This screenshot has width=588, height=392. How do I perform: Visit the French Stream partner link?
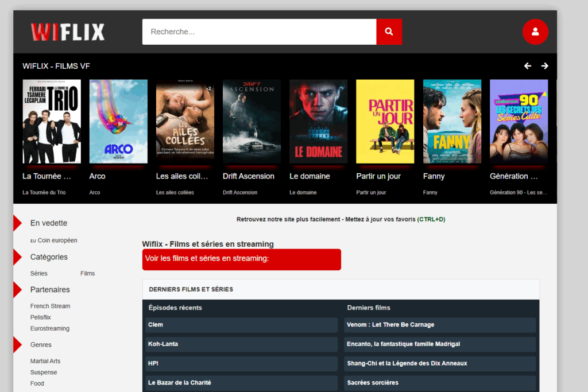click(51, 306)
